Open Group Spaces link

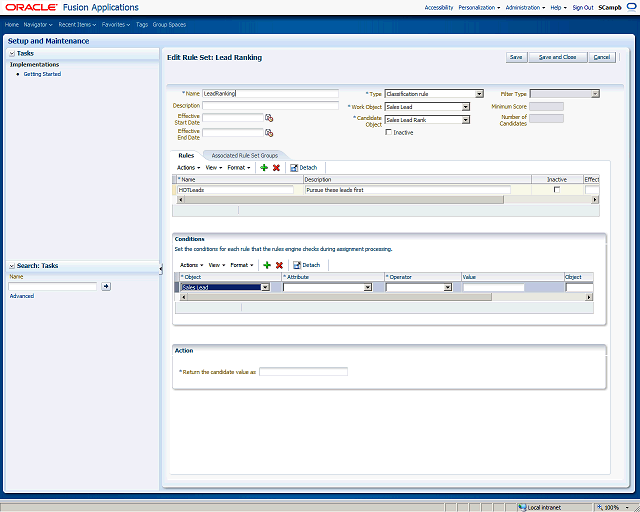169,24
